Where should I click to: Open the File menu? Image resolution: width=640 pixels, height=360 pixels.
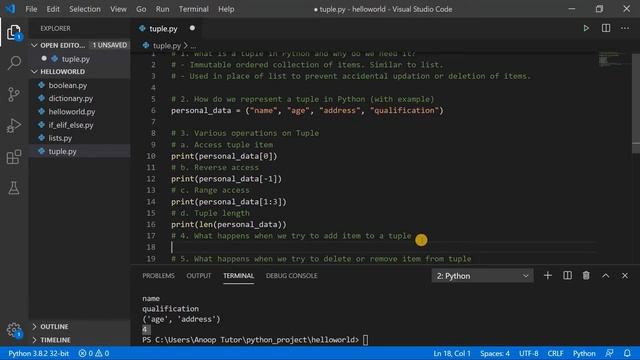[x=31, y=9]
